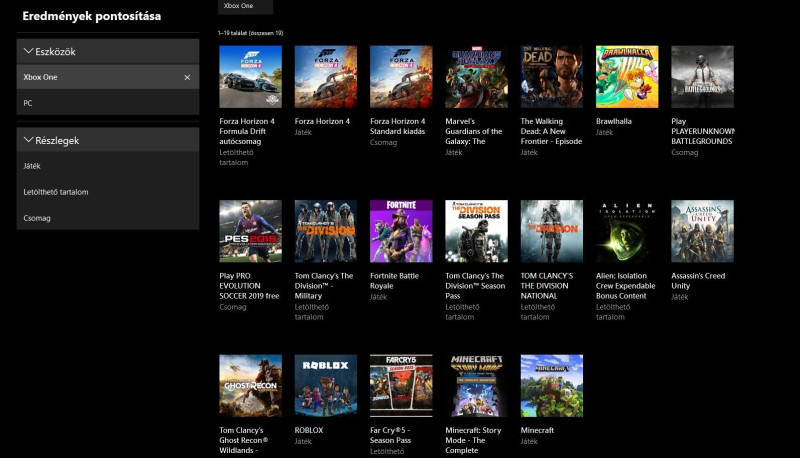Image resolution: width=800 pixels, height=458 pixels.
Task: Select the Xbox One filter row
Action: (x=108, y=77)
